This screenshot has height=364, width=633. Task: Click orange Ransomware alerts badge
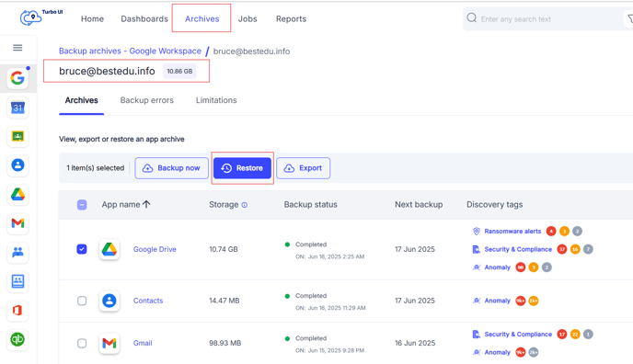(x=564, y=231)
